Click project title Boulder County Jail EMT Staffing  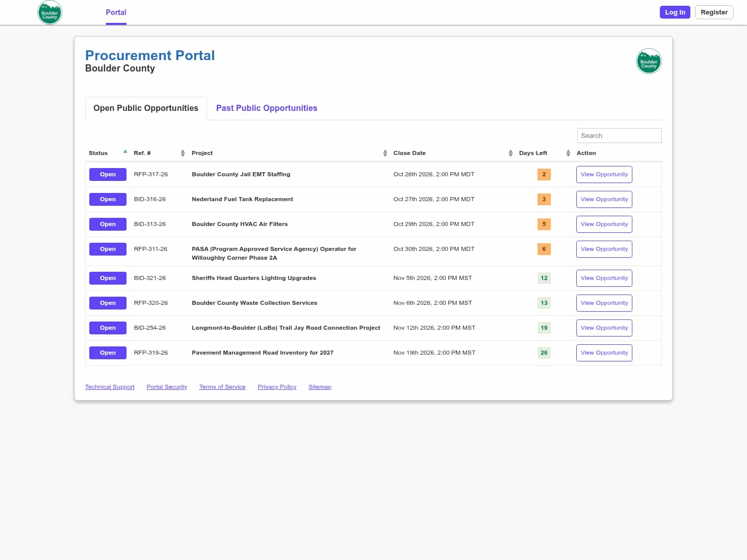tap(241, 174)
